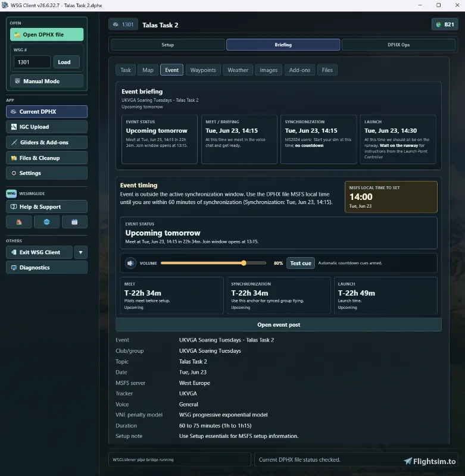Click 'General' voice value
This screenshot has height=476, width=465.
pyautogui.click(x=189, y=405)
